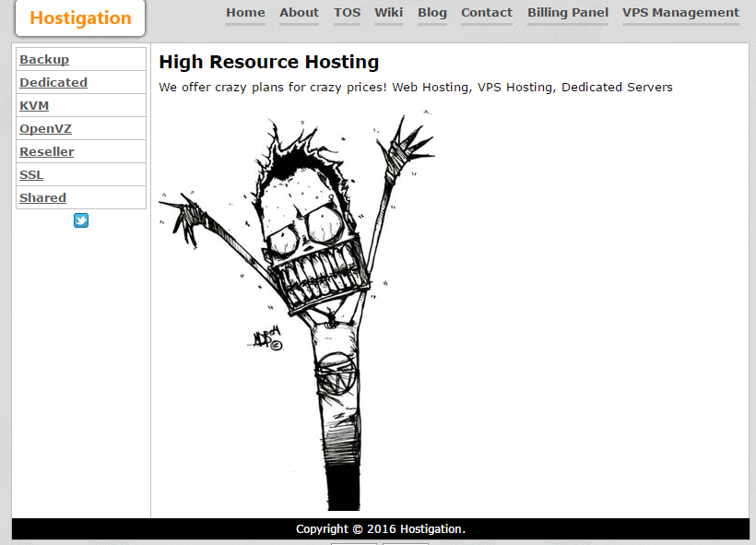756x545 pixels.
Task: Click the Hostigation logo
Action: (80, 18)
